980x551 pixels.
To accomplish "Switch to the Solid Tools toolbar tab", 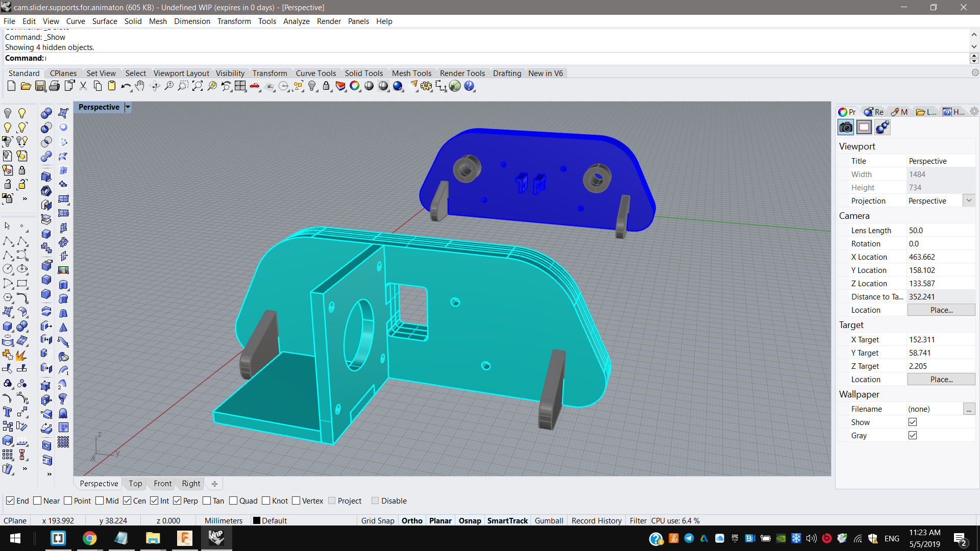I will click(x=363, y=73).
